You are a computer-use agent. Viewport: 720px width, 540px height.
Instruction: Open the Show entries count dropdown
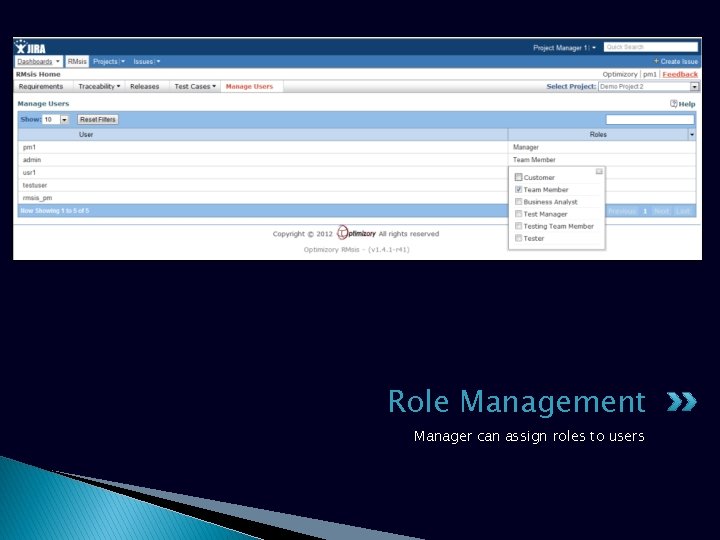pos(55,119)
